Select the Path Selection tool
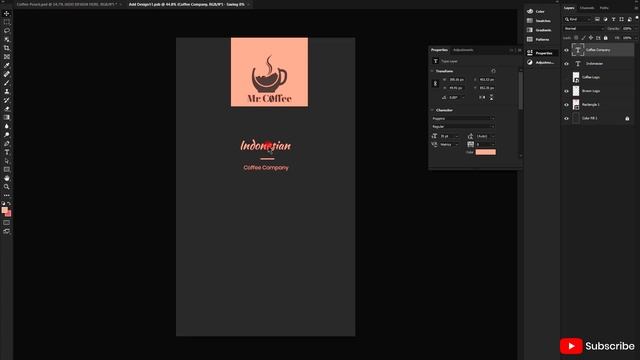This screenshot has height=360, width=640. pos(7,161)
